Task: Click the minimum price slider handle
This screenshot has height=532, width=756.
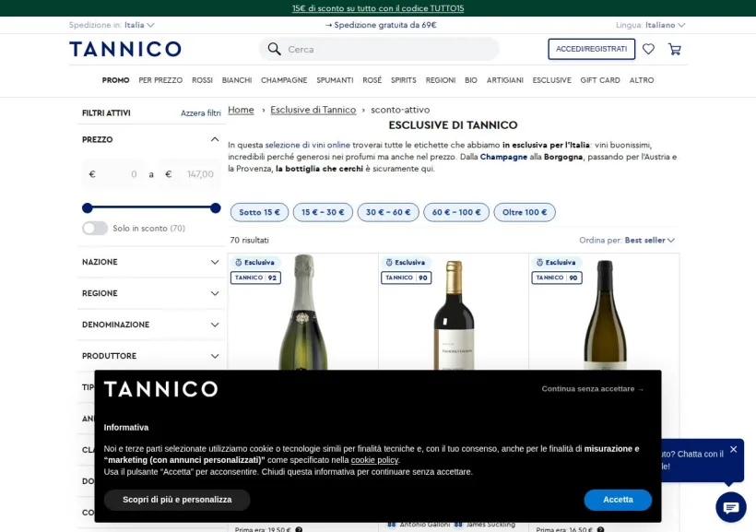Action: coord(88,207)
